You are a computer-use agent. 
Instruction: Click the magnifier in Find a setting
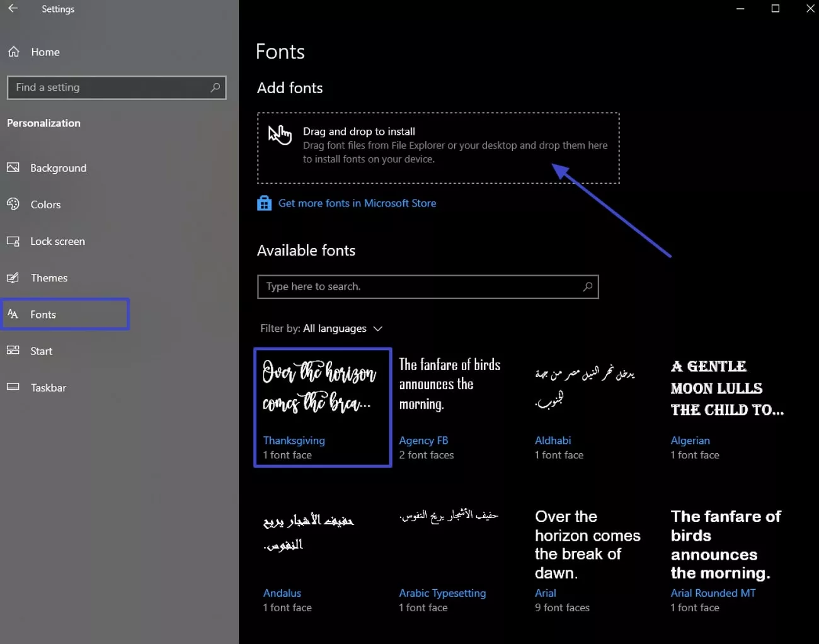click(x=215, y=88)
